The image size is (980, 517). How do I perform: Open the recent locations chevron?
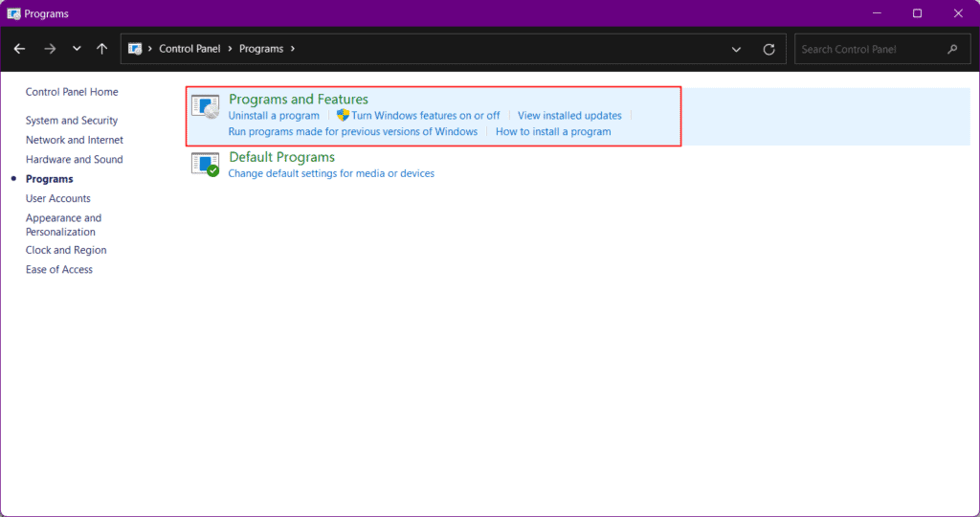[x=77, y=49]
